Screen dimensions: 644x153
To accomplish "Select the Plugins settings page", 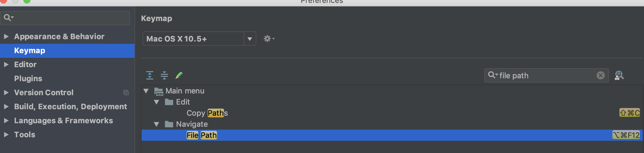I will click(x=28, y=79).
